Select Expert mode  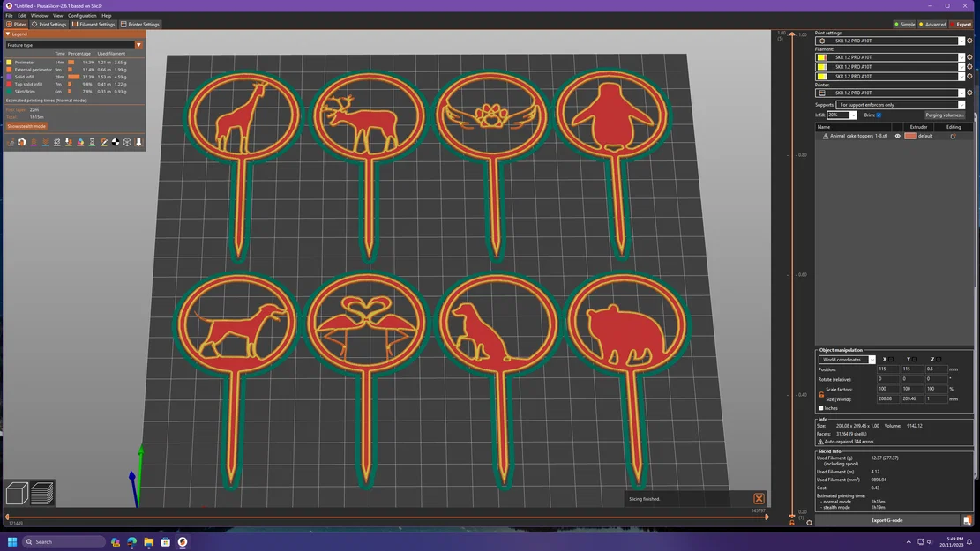coord(961,25)
